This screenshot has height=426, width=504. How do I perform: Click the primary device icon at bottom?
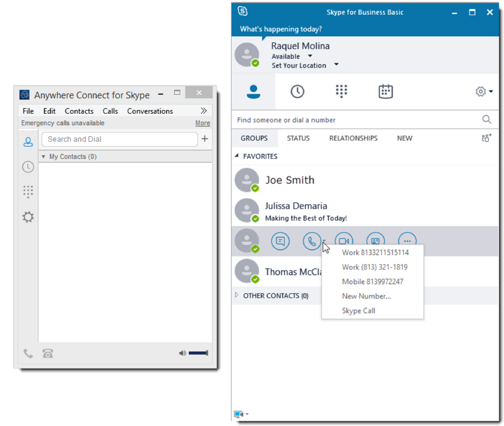[238, 414]
